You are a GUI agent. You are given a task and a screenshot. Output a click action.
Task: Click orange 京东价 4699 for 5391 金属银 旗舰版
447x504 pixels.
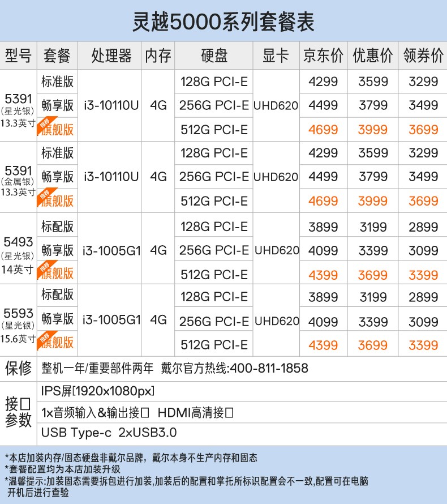click(x=324, y=201)
